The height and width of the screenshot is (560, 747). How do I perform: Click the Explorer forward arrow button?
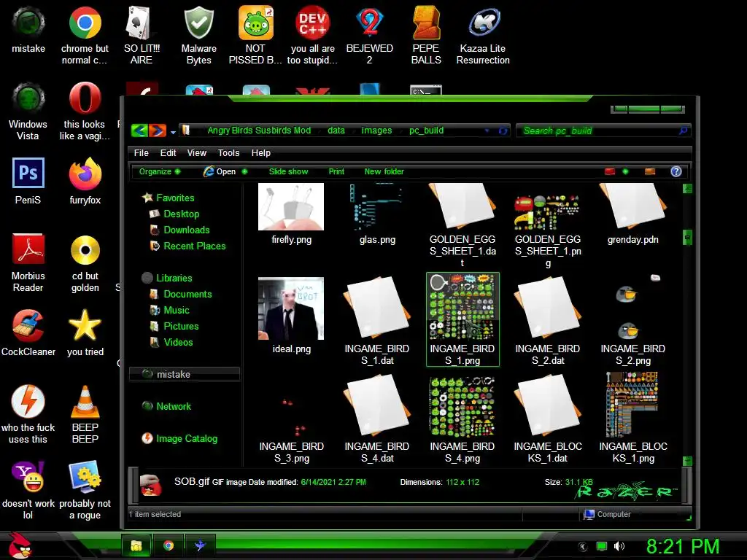click(158, 131)
